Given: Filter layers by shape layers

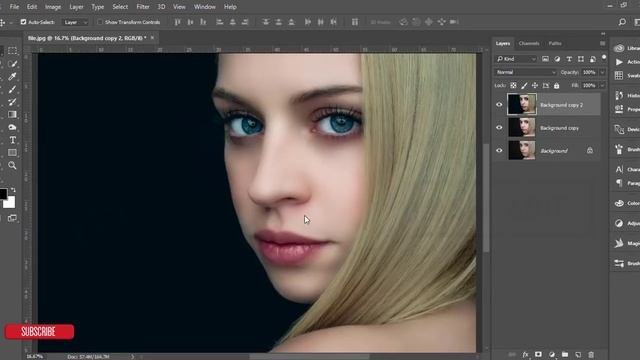Looking at the screenshot, I should [581, 59].
